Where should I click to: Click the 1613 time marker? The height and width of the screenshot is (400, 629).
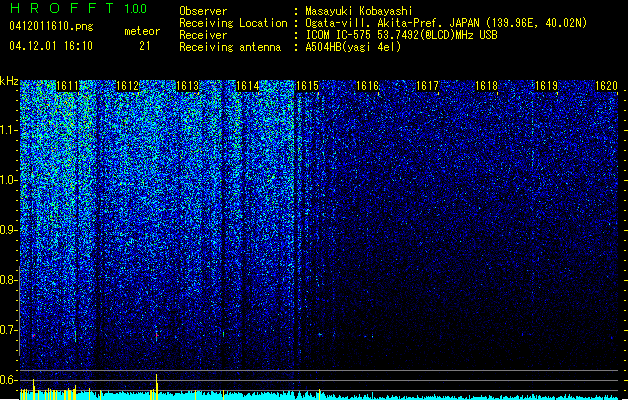[x=187, y=86]
